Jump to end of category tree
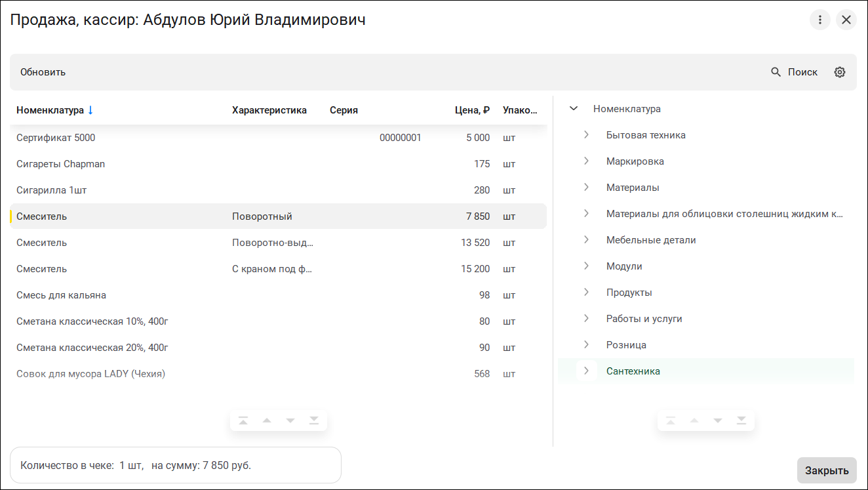Image resolution: width=868 pixels, height=490 pixels. point(741,420)
